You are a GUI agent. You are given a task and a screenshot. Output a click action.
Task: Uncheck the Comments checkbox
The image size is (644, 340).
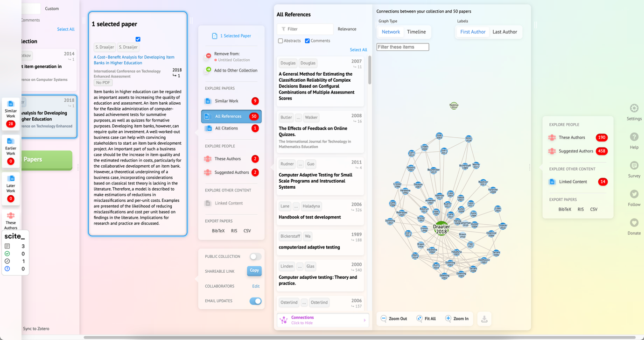click(306, 41)
